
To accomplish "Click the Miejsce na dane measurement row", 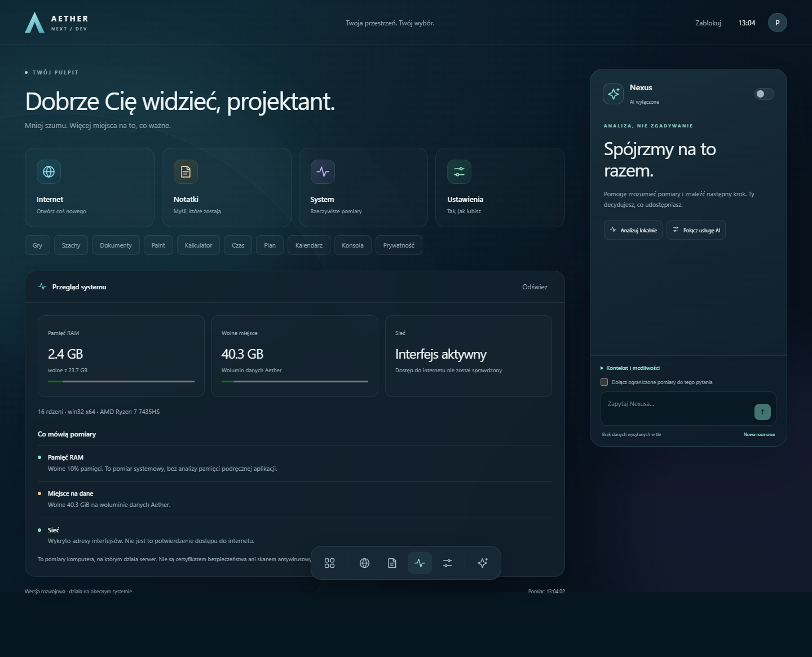I will (x=295, y=499).
